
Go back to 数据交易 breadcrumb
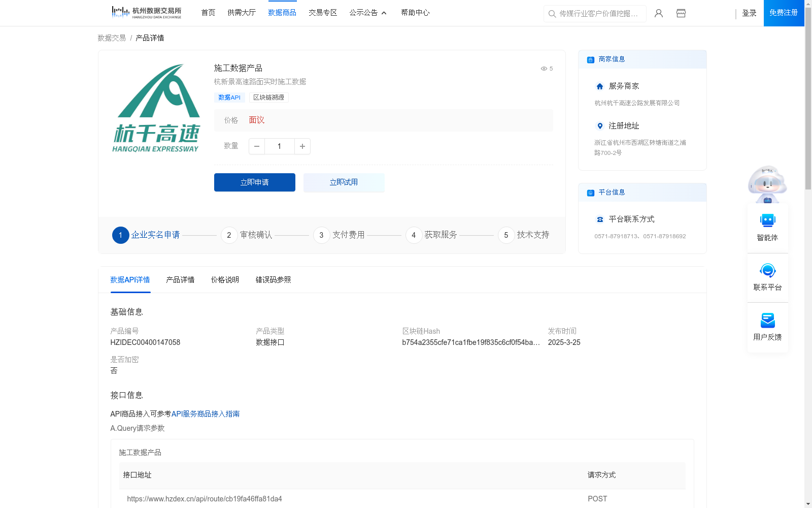click(112, 38)
